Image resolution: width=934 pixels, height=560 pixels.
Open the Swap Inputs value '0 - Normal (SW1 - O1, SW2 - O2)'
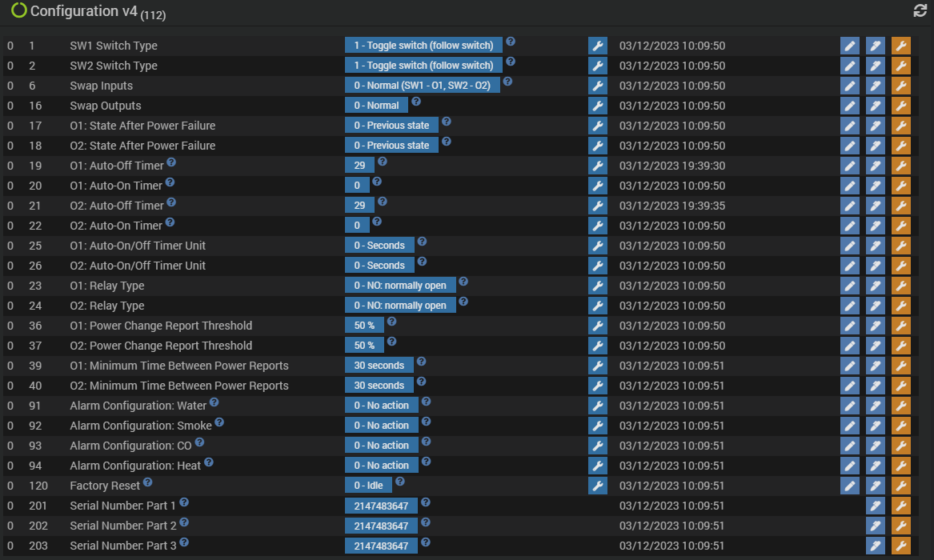[423, 86]
